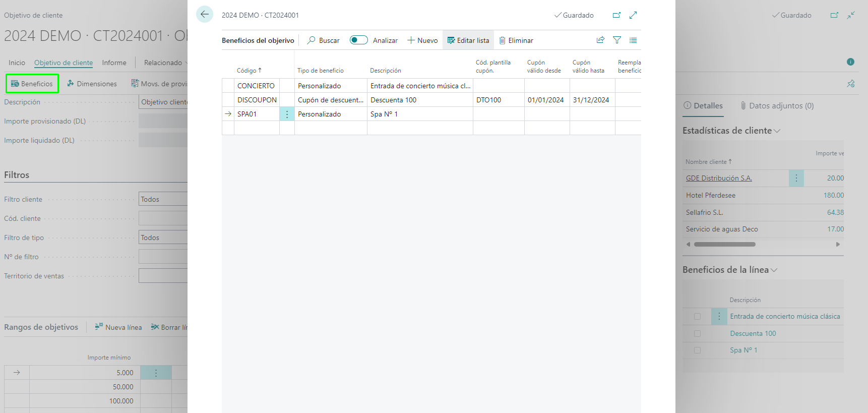Click Nuevo to add a benefit
868x413 pixels.
pyautogui.click(x=422, y=40)
